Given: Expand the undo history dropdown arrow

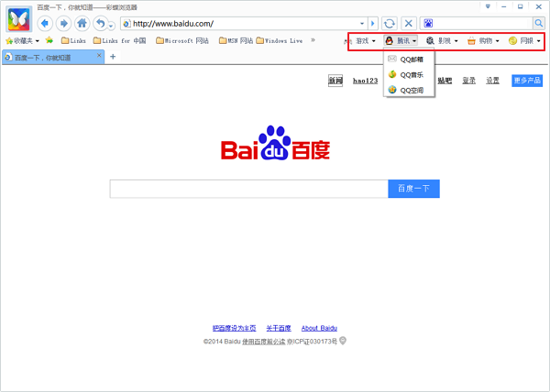Looking at the screenshot, I should 111,26.
